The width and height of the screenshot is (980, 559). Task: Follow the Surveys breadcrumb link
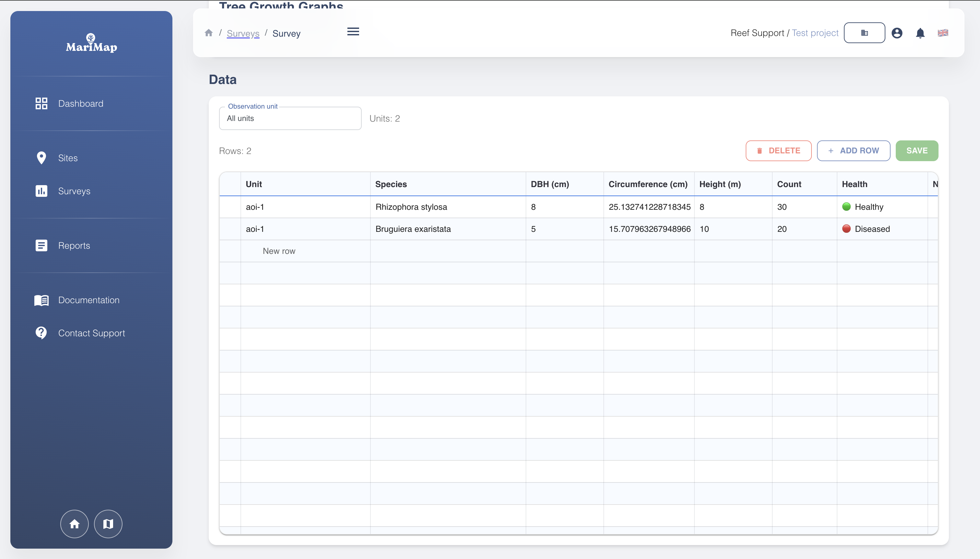pos(243,33)
